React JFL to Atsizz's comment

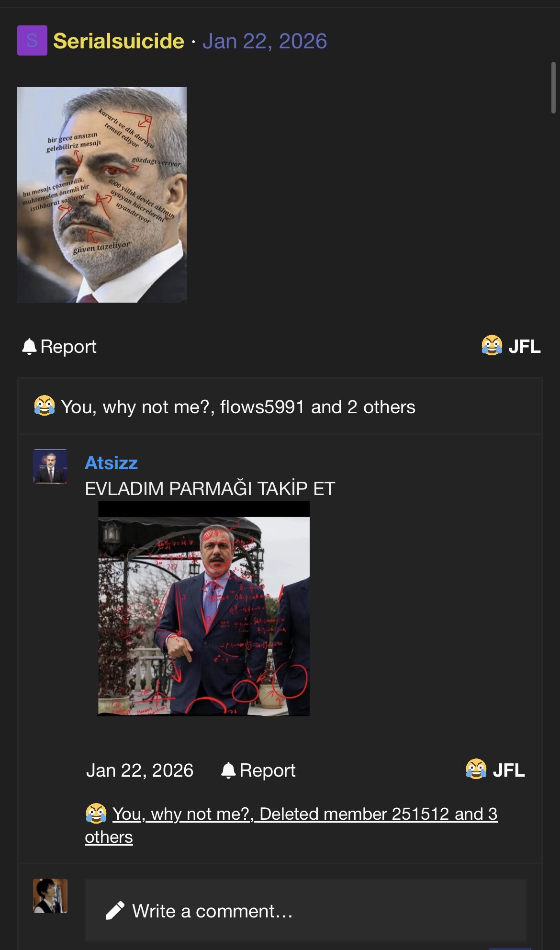point(508,770)
